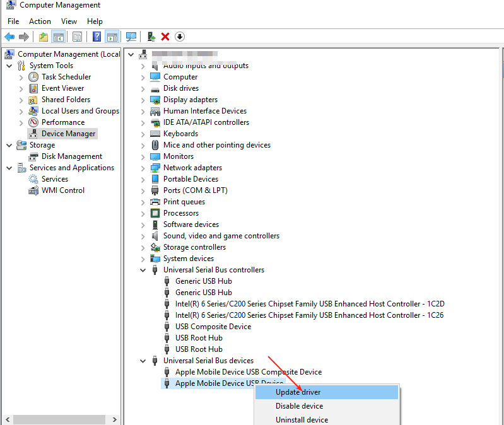Click the left pane horizontal scrollbar track
504x425 pixels.
(59, 419)
